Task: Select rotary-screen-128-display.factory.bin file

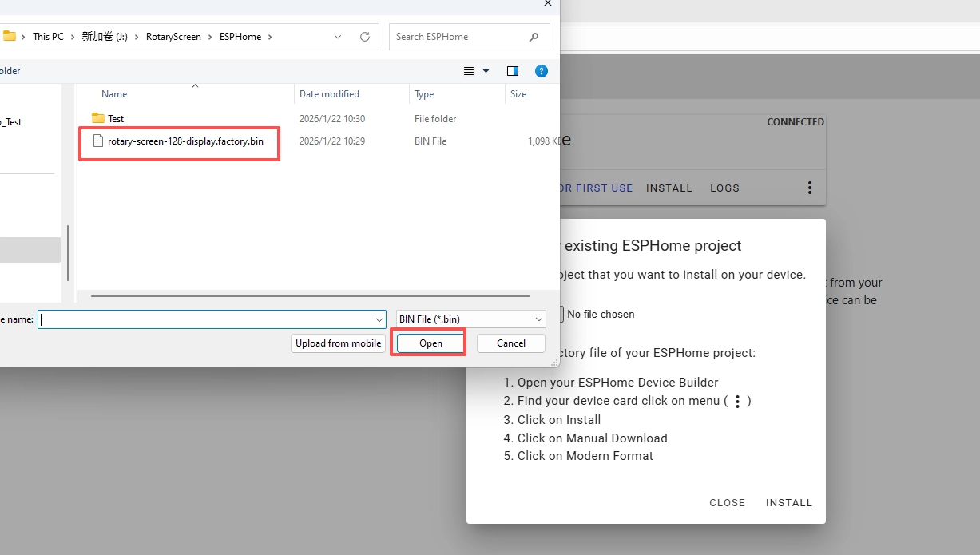Action: coord(185,141)
